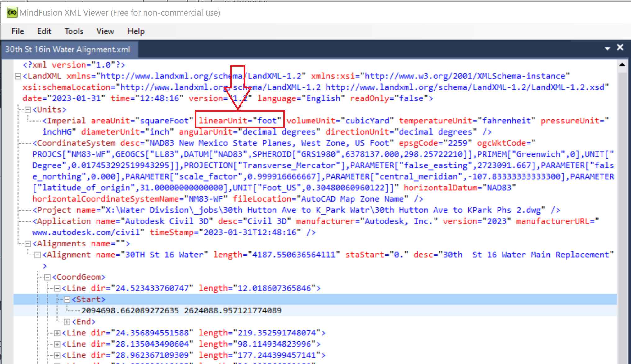This screenshot has width=631, height=364.
Task: Click the scrollbar up arrow
Action: (x=622, y=64)
